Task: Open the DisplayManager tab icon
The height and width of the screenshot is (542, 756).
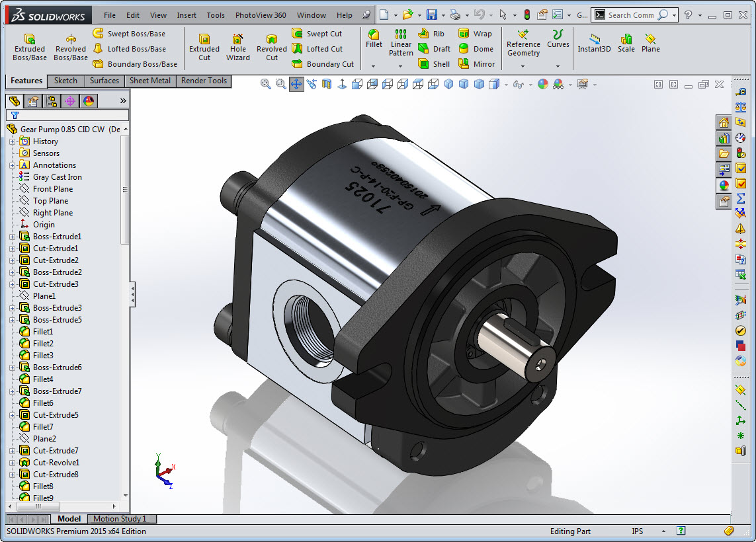Action: 89,100
